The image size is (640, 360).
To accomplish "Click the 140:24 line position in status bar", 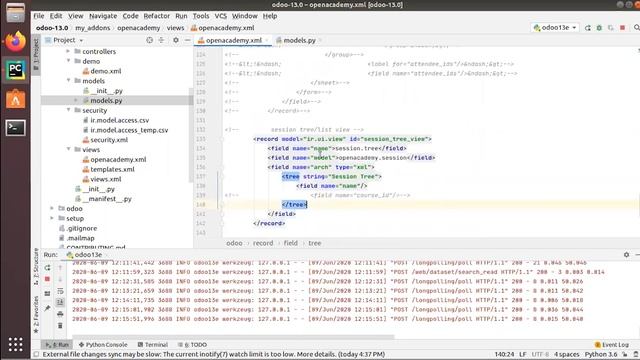I will [504, 354].
